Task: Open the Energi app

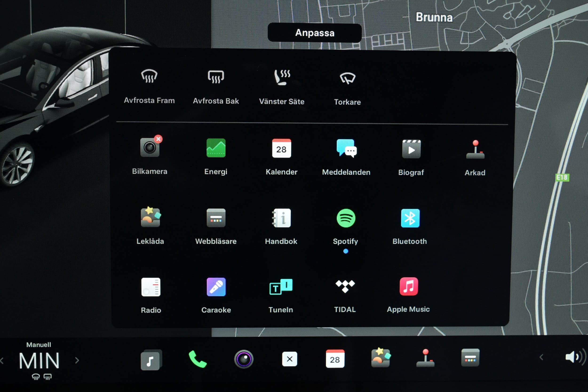Action: click(x=216, y=148)
